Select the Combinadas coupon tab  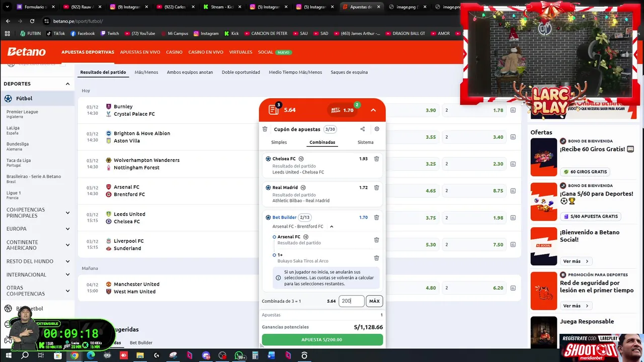[322, 142]
